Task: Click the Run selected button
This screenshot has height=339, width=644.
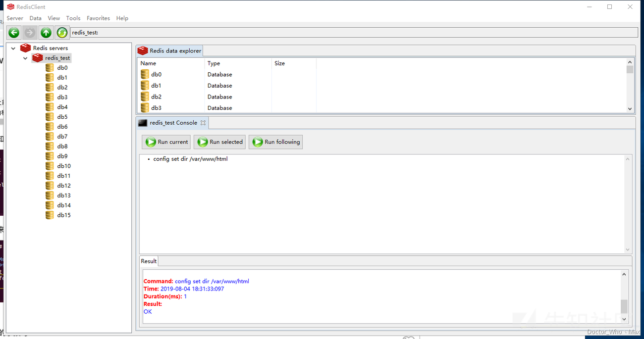Action: pos(219,142)
